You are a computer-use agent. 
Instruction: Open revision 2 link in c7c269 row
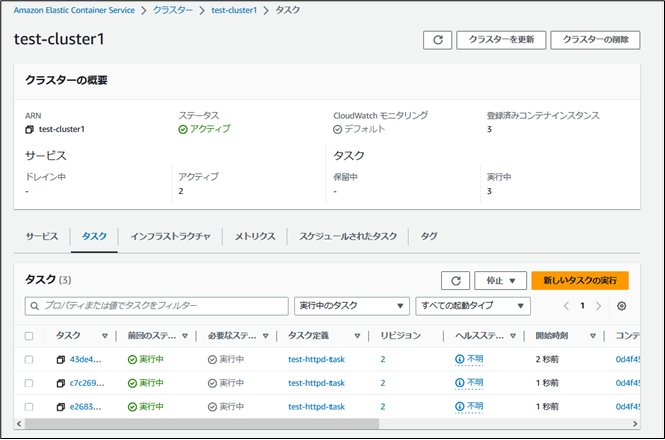pyautogui.click(x=383, y=383)
